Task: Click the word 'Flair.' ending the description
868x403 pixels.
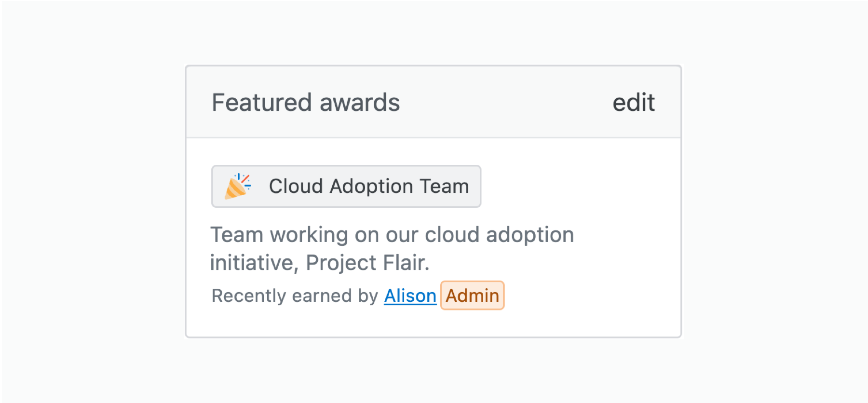Action: click(406, 263)
